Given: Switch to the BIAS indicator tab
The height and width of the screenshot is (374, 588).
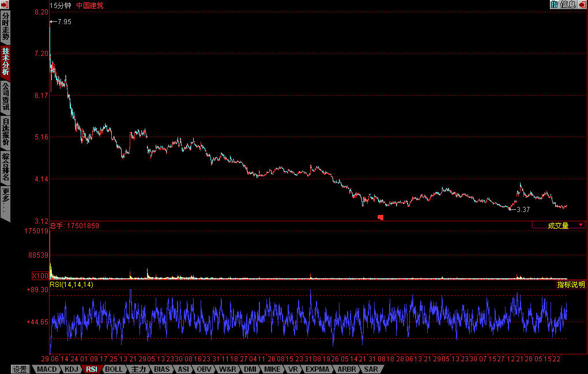Looking at the screenshot, I should tap(161, 369).
